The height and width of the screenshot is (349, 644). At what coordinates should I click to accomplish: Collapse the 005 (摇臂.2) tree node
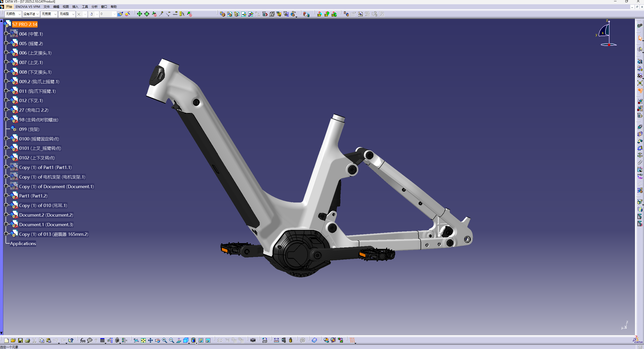pos(6,43)
